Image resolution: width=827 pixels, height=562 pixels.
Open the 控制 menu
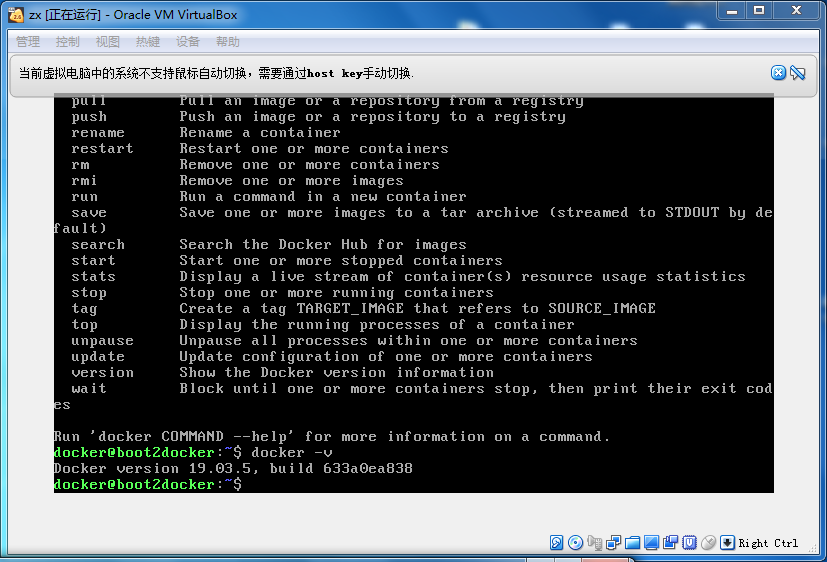[x=68, y=42]
